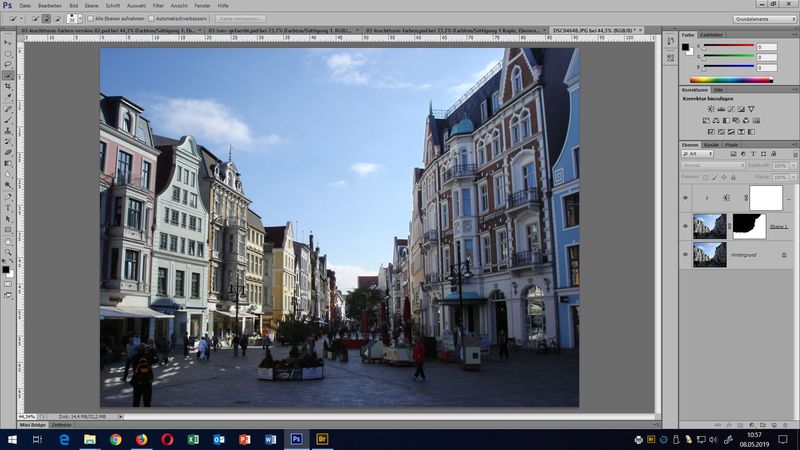Viewport: 800px width, 450px height.
Task: Click the color spectrum bar in Farbe panel
Action: pos(731,80)
